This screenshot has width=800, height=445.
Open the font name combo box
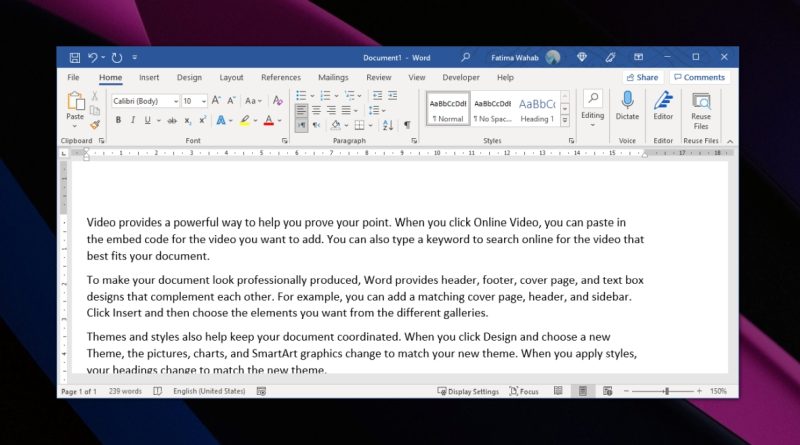(145, 101)
